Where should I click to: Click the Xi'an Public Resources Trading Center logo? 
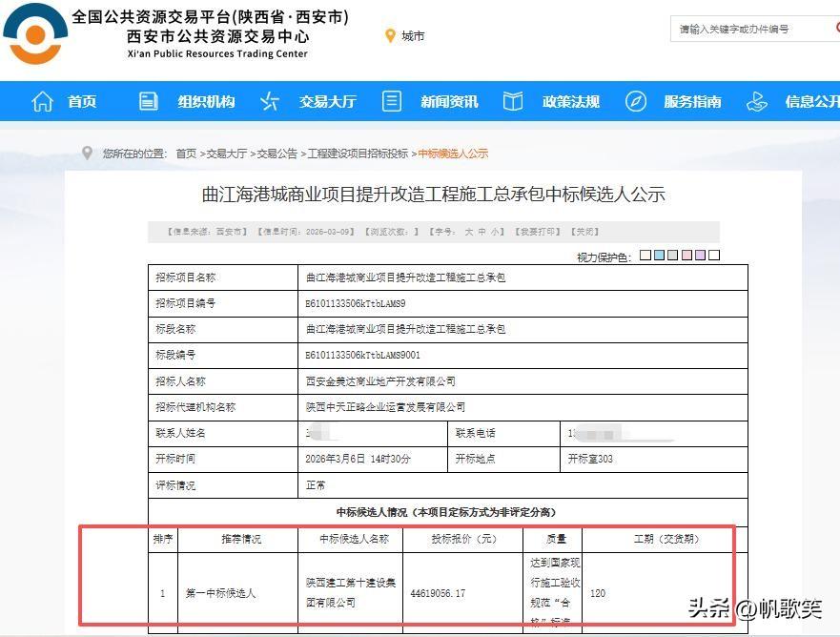coord(35,33)
